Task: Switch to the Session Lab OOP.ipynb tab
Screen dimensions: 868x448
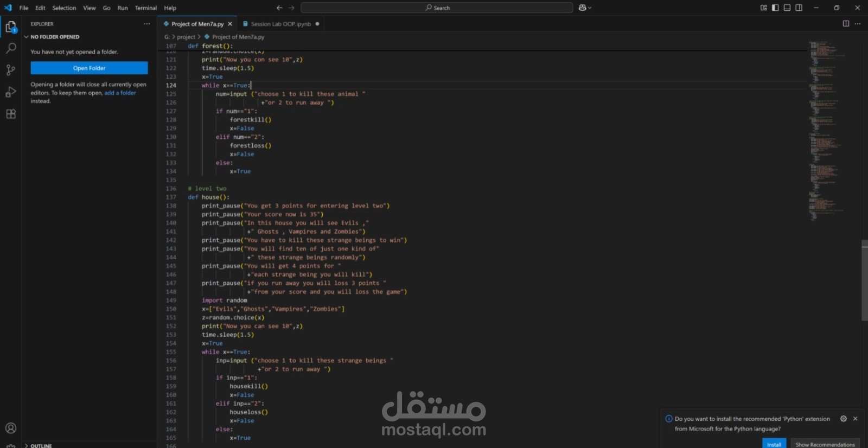Action: click(x=280, y=24)
